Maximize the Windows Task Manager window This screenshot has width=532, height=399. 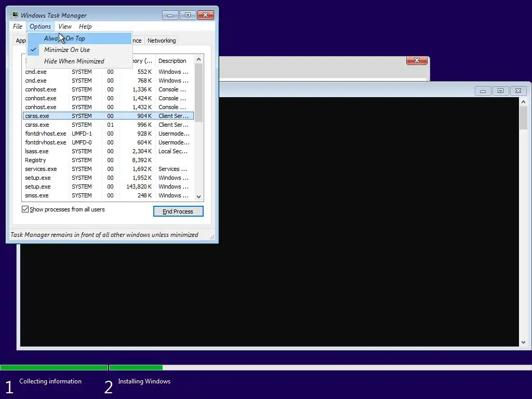pyautogui.click(x=188, y=15)
